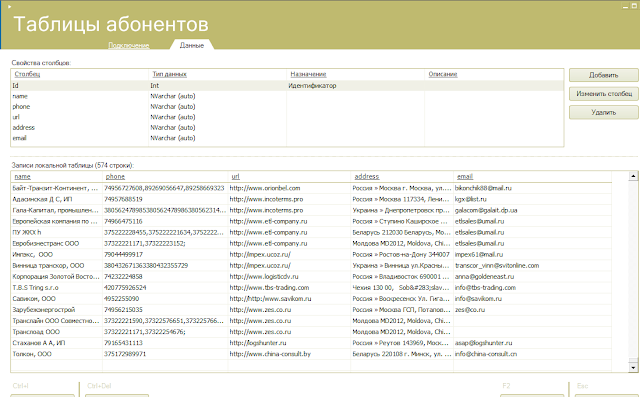Click the Добавить button
The width and height of the screenshot is (640, 397).
click(x=604, y=75)
